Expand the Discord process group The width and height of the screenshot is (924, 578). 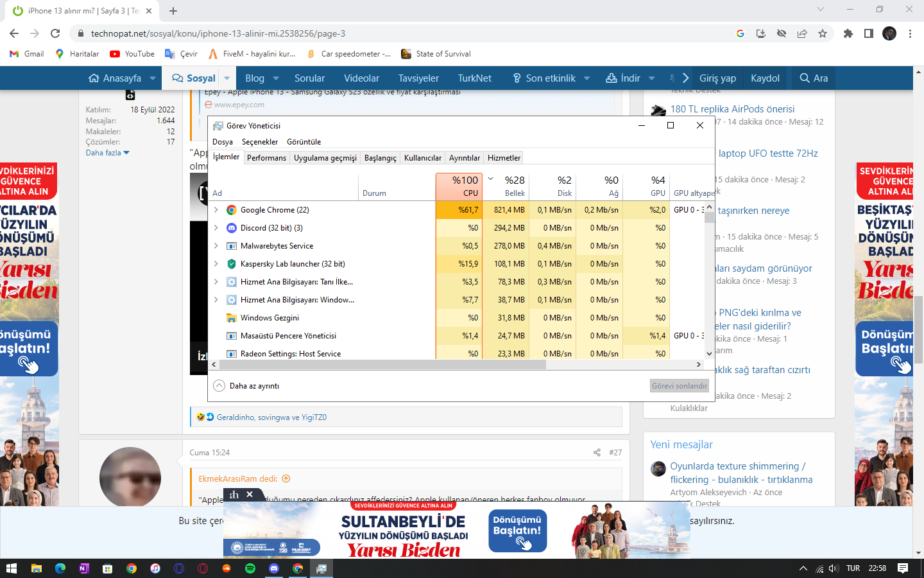click(x=216, y=228)
